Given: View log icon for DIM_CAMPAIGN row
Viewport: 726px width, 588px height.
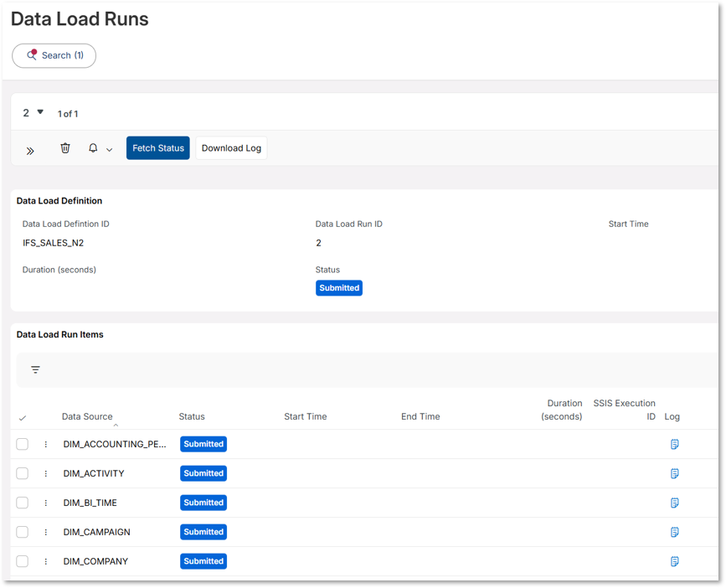Looking at the screenshot, I should click(675, 533).
